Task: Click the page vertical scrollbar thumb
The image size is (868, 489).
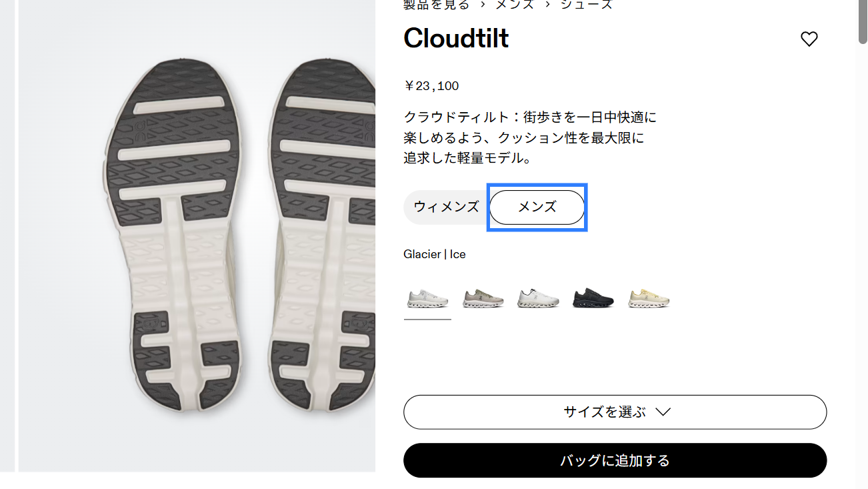Action: (x=862, y=20)
